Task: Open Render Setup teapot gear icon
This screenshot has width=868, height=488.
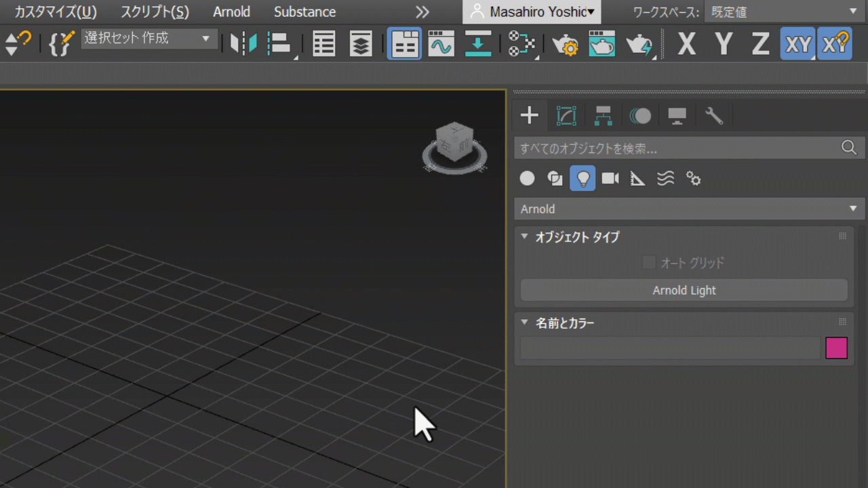Action: pos(565,44)
